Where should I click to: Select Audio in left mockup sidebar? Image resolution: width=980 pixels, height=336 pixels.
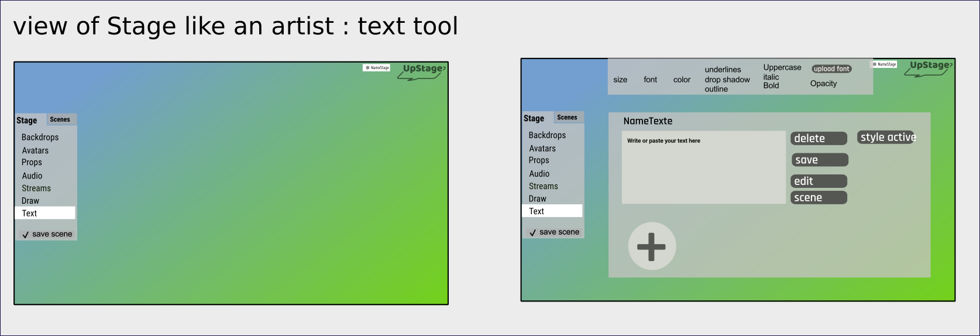(32, 176)
